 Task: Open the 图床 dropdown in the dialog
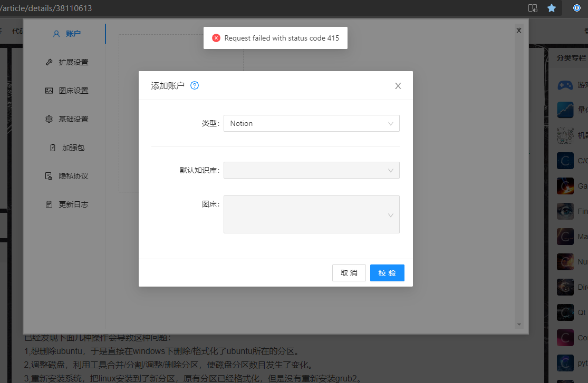[x=311, y=214]
